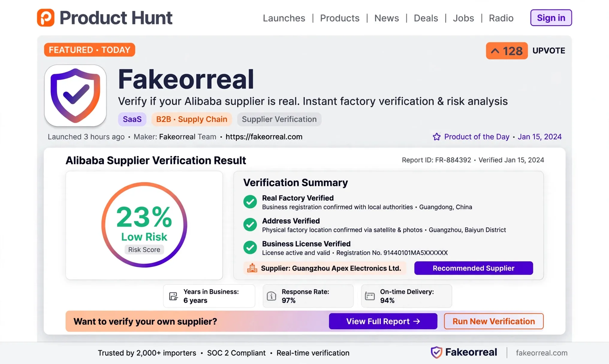The height and width of the screenshot is (364, 609).
Task: Click the Sign in button
Action: click(x=551, y=18)
